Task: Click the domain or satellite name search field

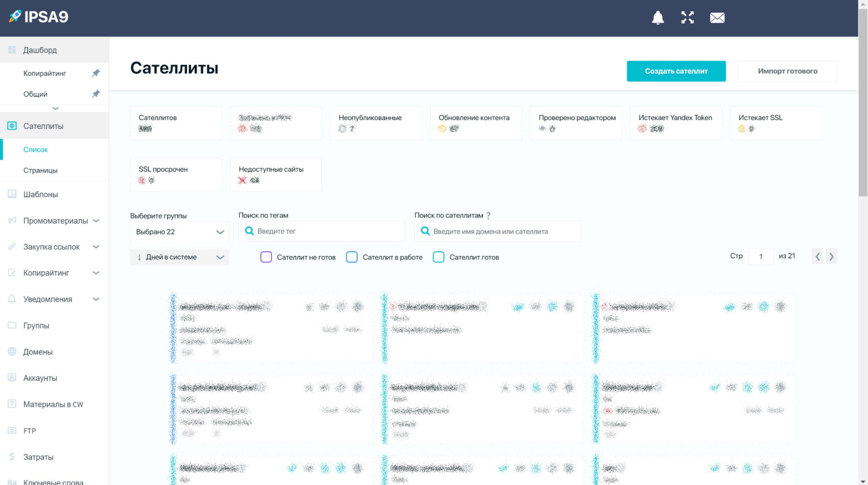Action: (497, 231)
